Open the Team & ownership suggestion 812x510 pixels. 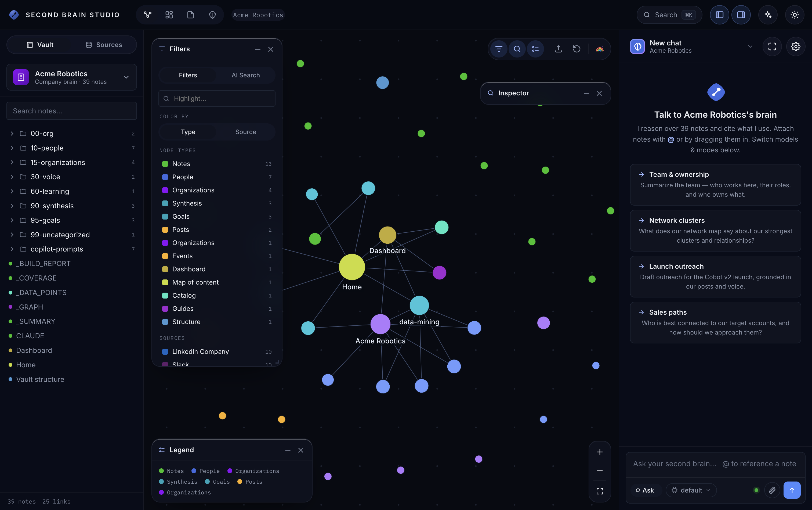tap(715, 185)
